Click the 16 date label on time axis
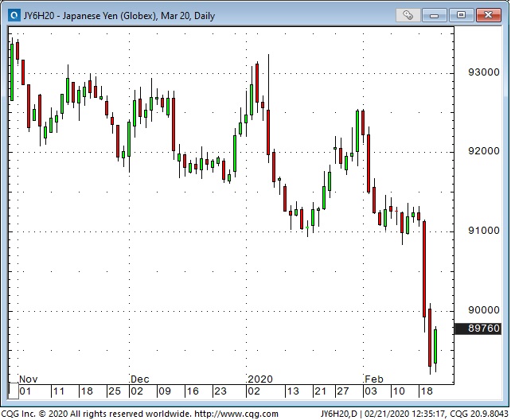511x420 pixels. (193, 391)
